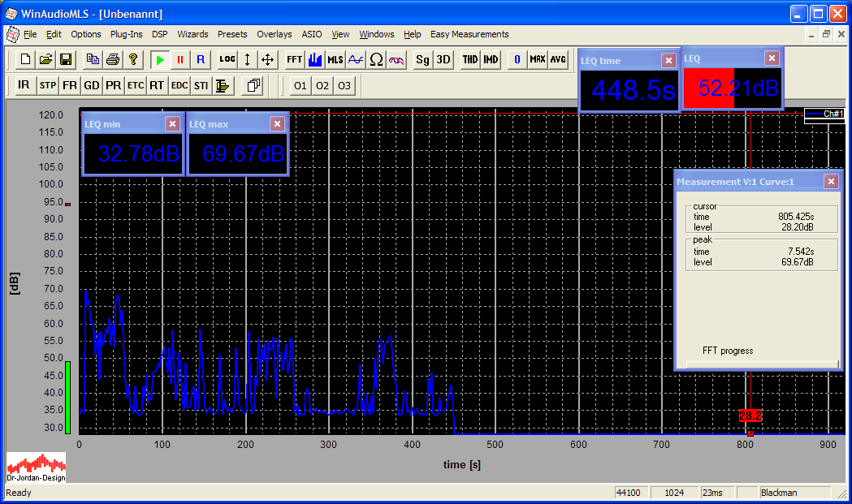This screenshot has height=504, width=852.
Task: Select the MLS measurement icon
Action: point(335,60)
